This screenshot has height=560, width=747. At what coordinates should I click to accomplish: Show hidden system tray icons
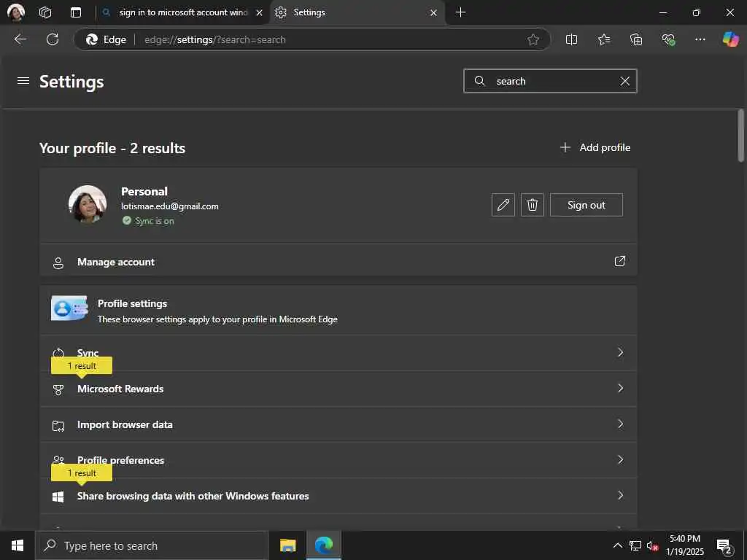click(617, 545)
